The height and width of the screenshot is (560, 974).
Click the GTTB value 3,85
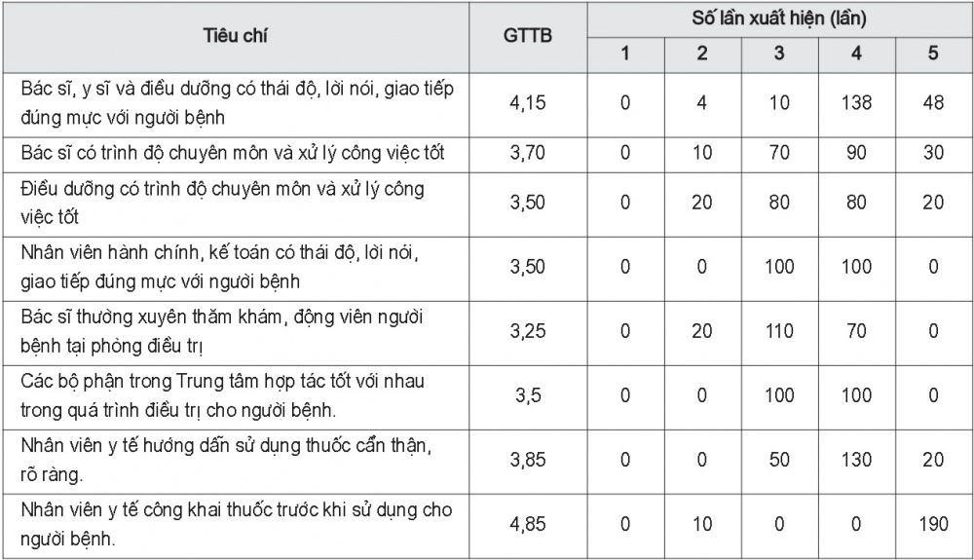527,460
